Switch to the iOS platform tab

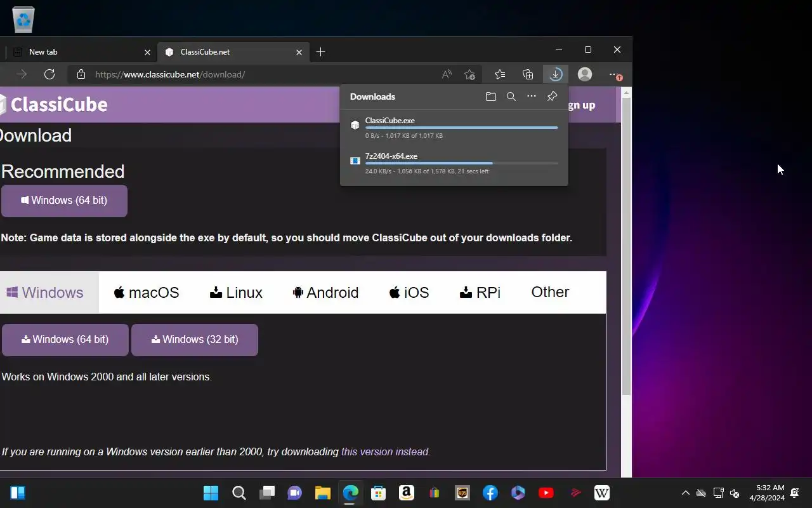pyautogui.click(x=409, y=293)
